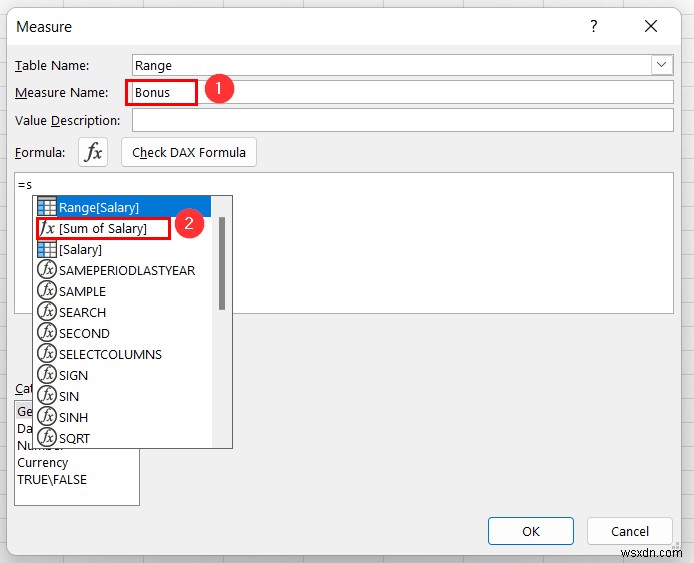Pick SAMEPERIODLASTYEAR function suggestion
Screen dimensions: 694x563
coord(123,270)
